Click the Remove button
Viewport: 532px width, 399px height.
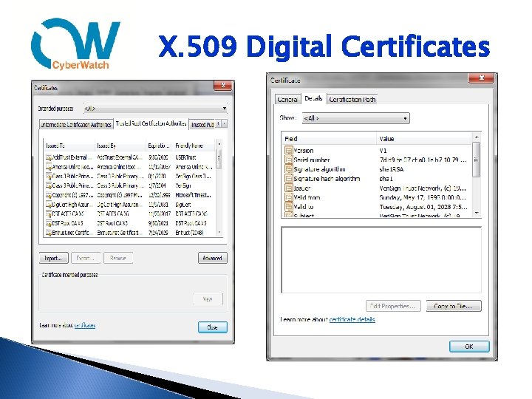(117, 258)
